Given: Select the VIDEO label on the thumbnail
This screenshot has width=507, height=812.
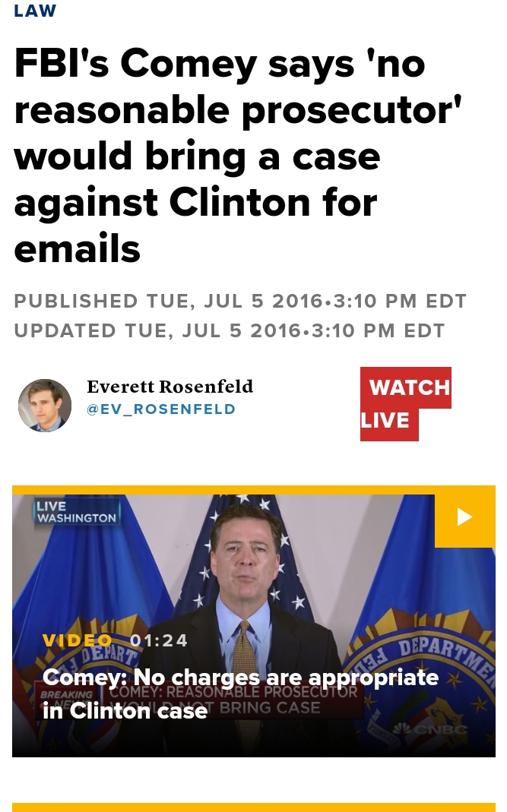Looking at the screenshot, I should (78, 640).
